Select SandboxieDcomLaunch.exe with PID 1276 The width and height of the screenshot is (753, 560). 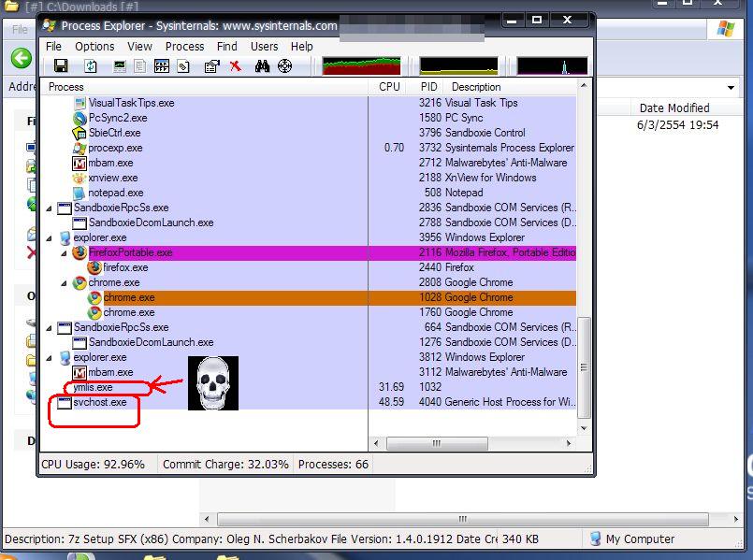pyautogui.click(x=308, y=342)
